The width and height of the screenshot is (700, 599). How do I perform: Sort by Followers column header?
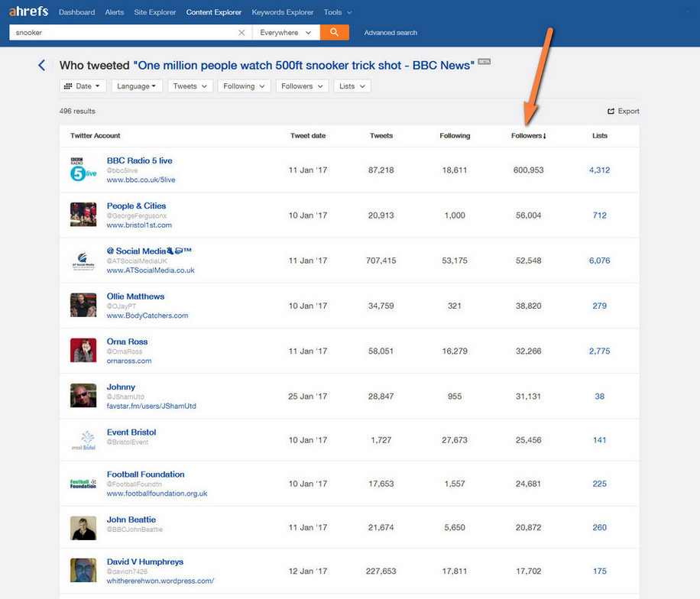pos(529,136)
